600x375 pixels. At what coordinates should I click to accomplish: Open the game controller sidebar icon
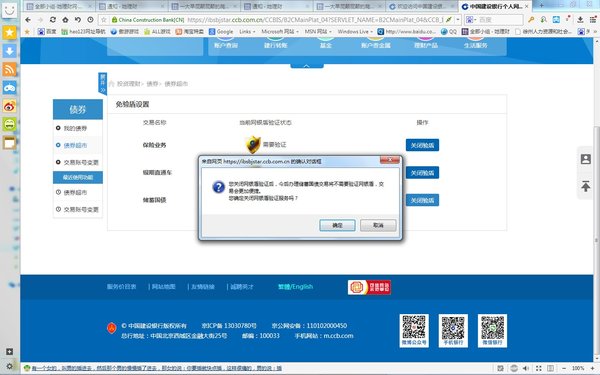coord(10,88)
